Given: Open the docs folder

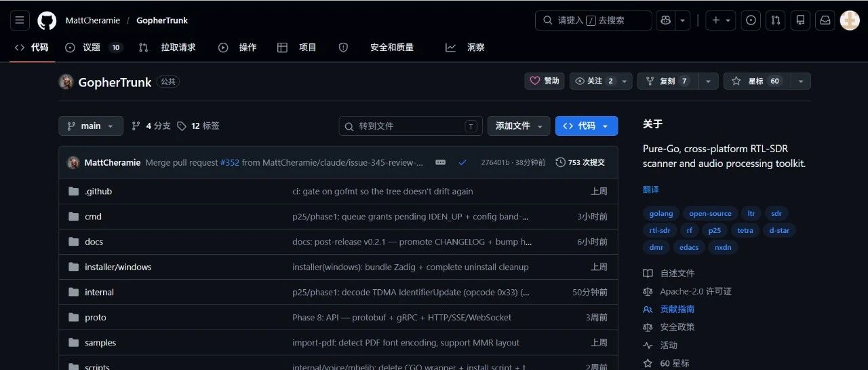Looking at the screenshot, I should [x=94, y=242].
